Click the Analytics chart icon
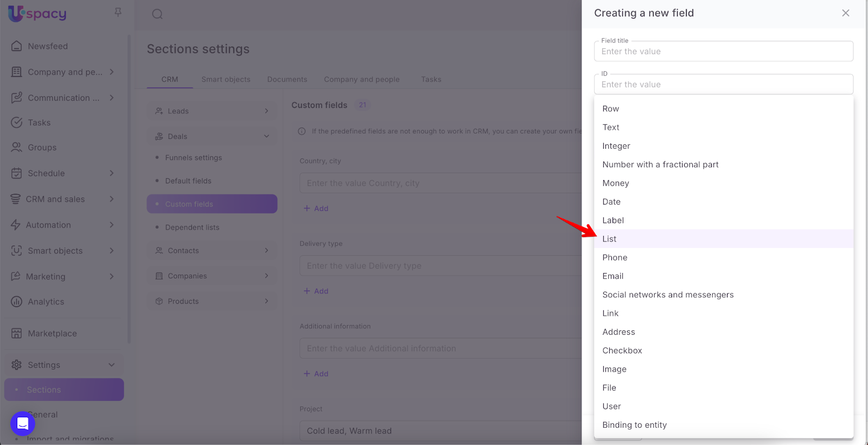Screen dimensions: 868x445 coord(17,302)
